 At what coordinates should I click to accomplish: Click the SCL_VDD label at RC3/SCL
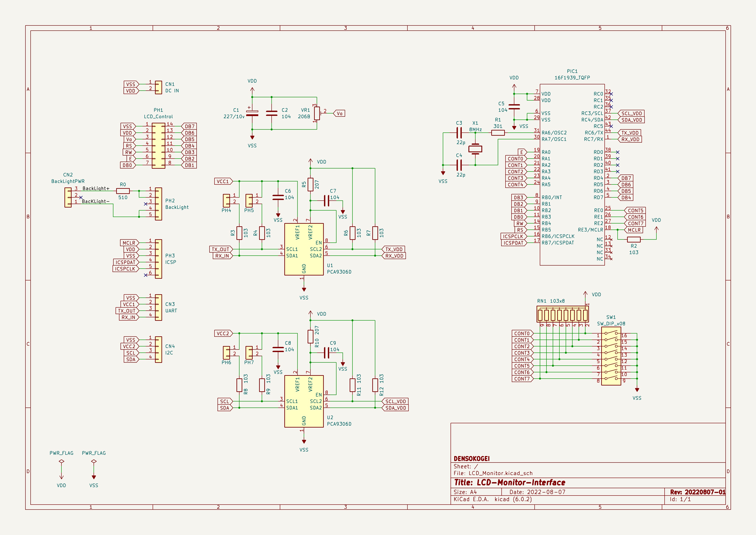[x=631, y=113]
